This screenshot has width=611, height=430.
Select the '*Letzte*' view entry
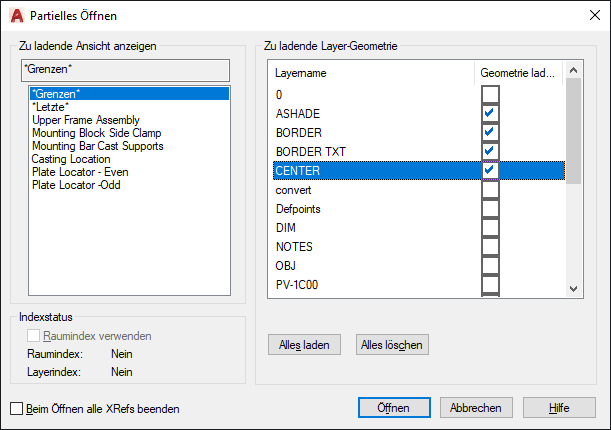(50, 107)
